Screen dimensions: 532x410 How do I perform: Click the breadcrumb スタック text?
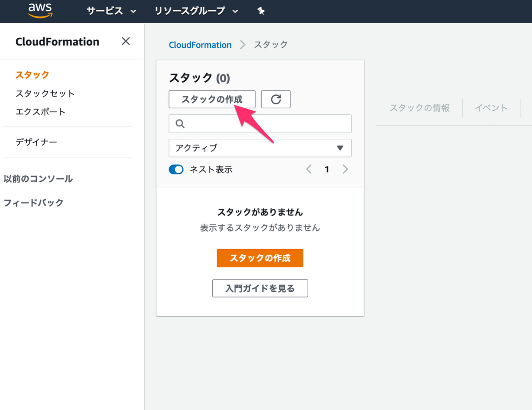(x=271, y=45)
